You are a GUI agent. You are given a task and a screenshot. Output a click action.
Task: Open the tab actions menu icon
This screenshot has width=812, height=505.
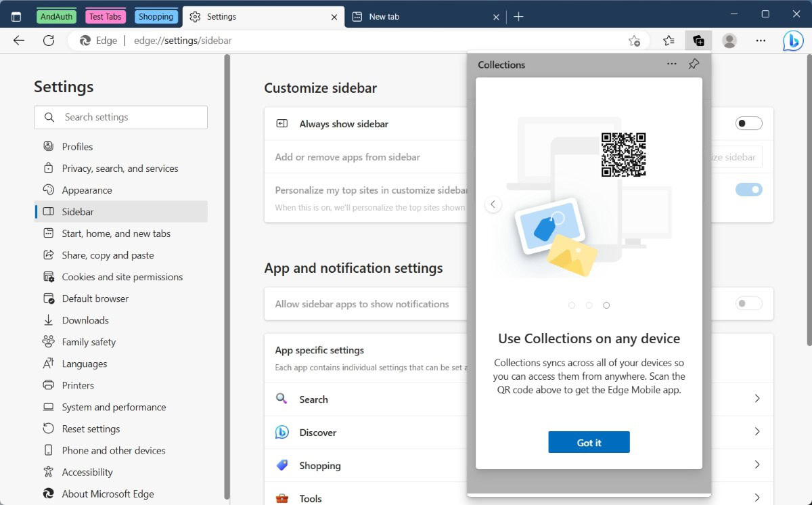16,17
